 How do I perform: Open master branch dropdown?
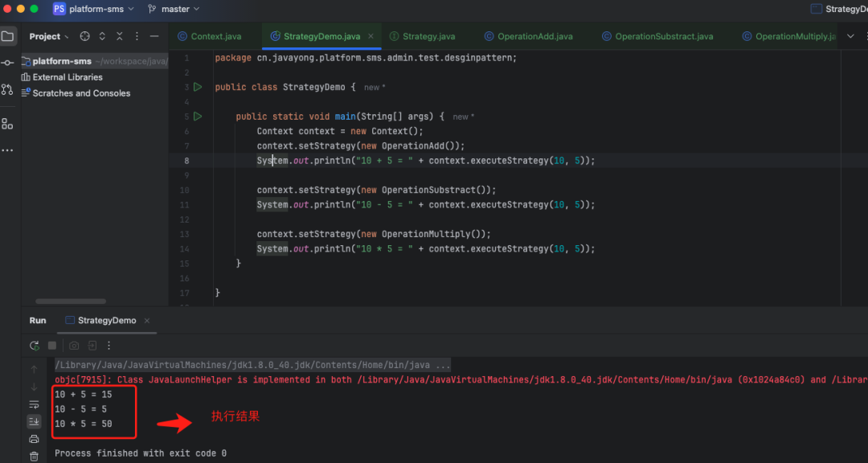tap(174, 9)
